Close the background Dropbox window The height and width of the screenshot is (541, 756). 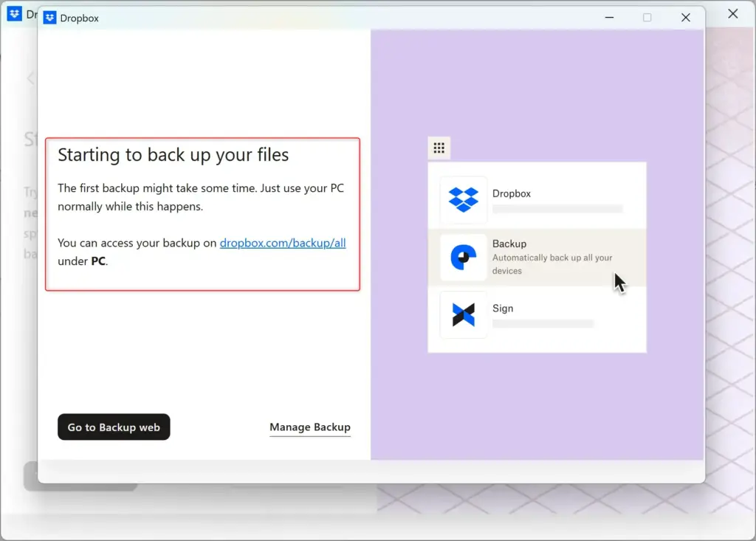coord(733,13)
